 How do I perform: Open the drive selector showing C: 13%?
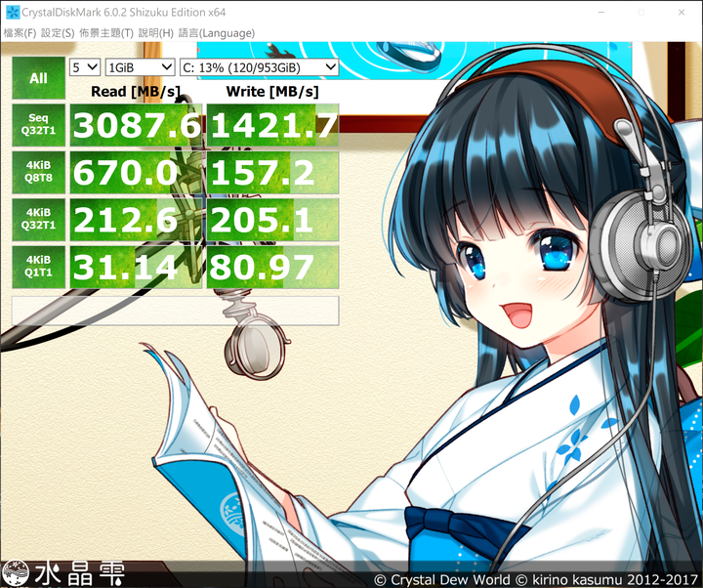click(259, 67)
